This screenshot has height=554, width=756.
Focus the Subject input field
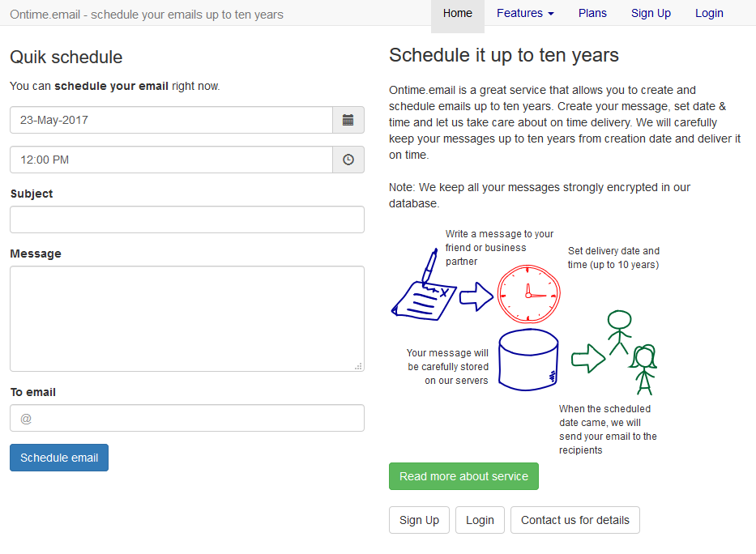point(187,219)
